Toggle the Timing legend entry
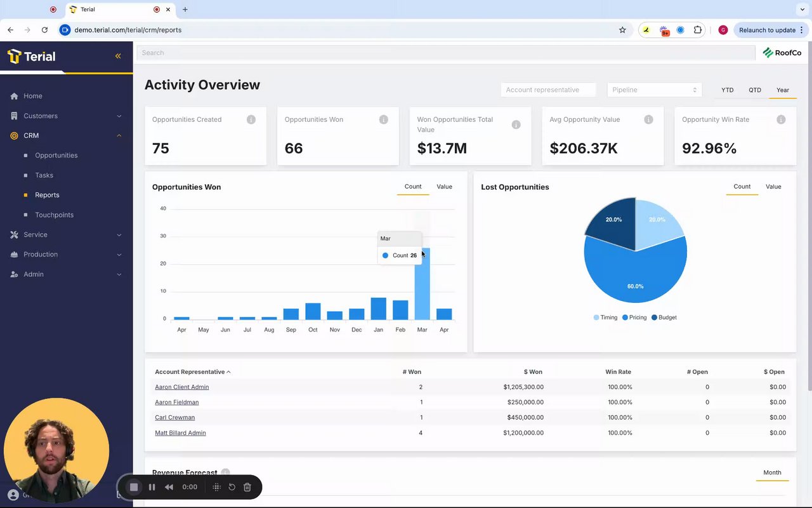Image resolution: width=812 pixels, height=508 pixels. tap(605, 317)
